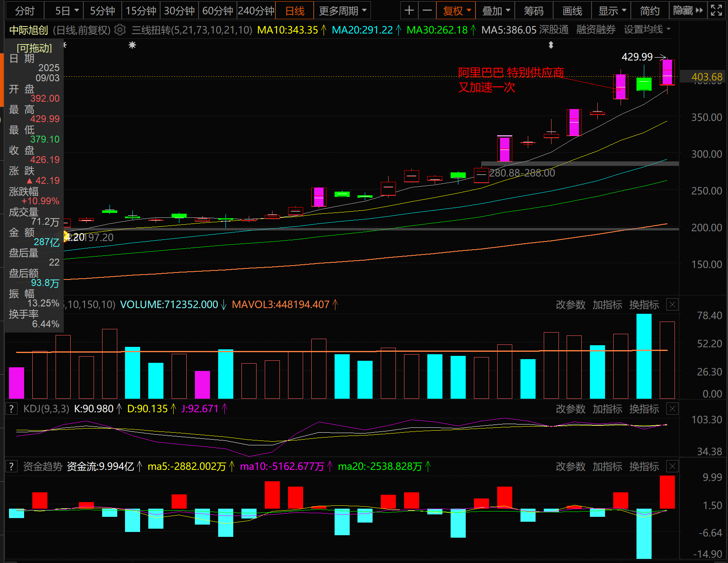Click the ma5:-2882.002万 readout

(187, 466)
